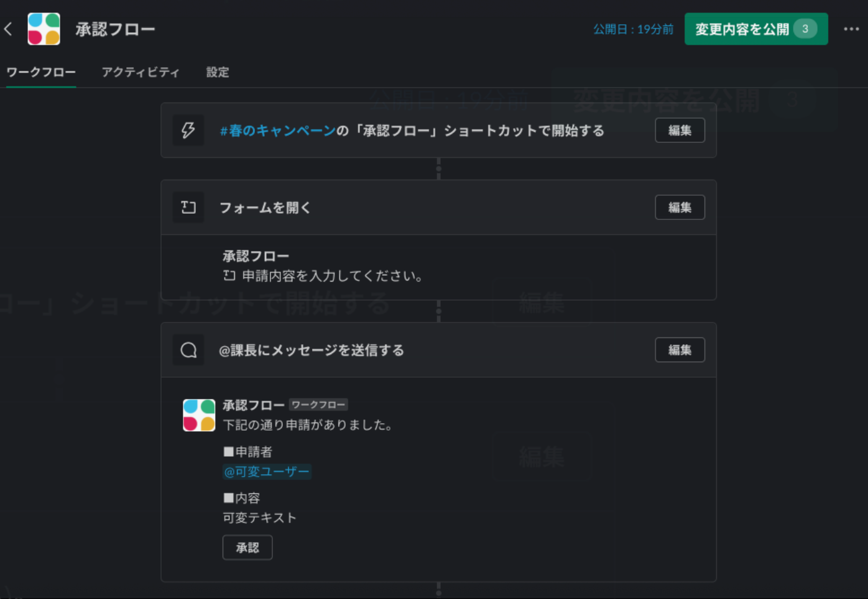Click the 承認フロー workflow title in header
Image resolution: width=868 pixels, height=599 pixels.
click(x=115, y=29)
